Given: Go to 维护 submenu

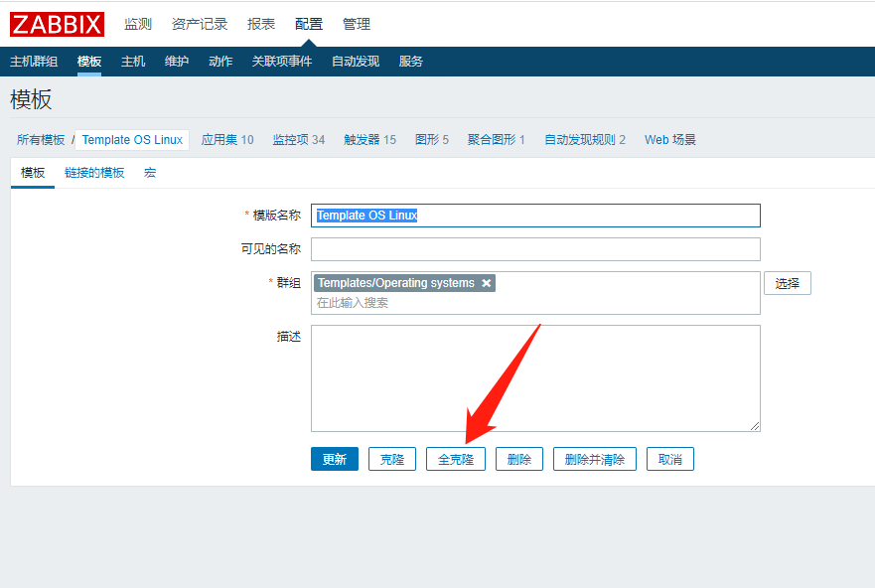Looking at the screenshot, I should point(177,62).
